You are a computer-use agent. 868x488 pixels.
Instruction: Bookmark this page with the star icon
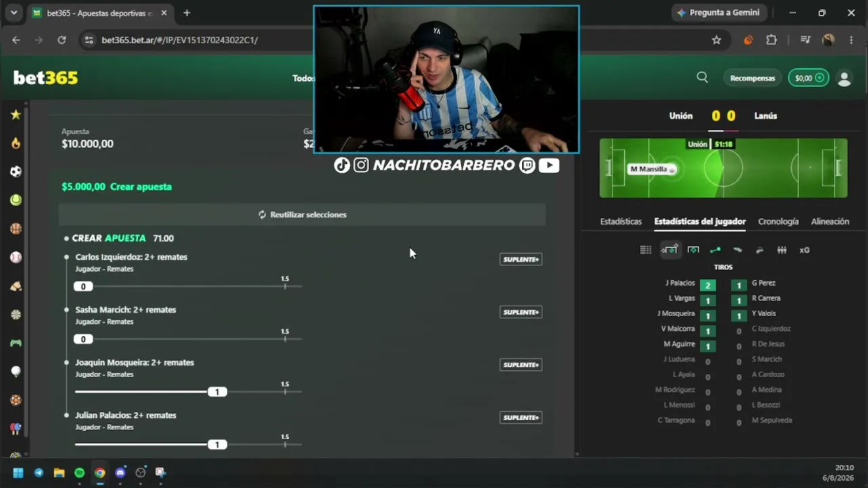pyautogui.click(x=716, y=40)
